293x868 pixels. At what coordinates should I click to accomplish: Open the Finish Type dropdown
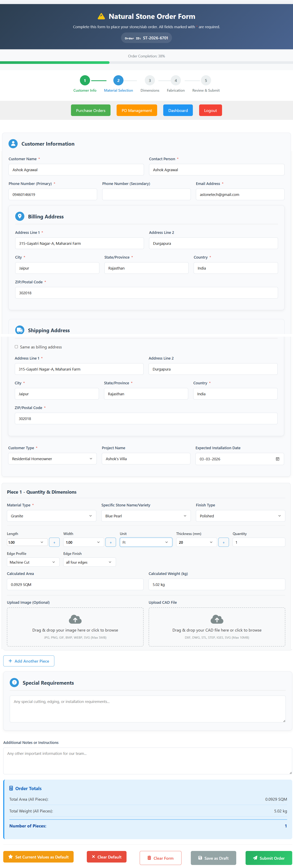point(240,516)
